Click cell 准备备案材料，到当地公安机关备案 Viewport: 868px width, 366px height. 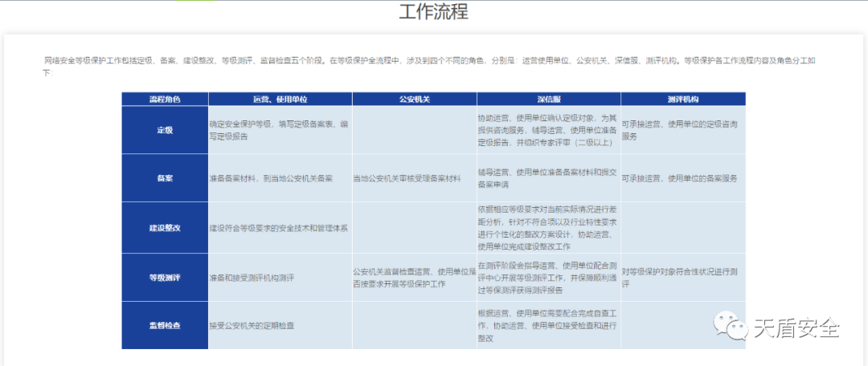(280, 178)
